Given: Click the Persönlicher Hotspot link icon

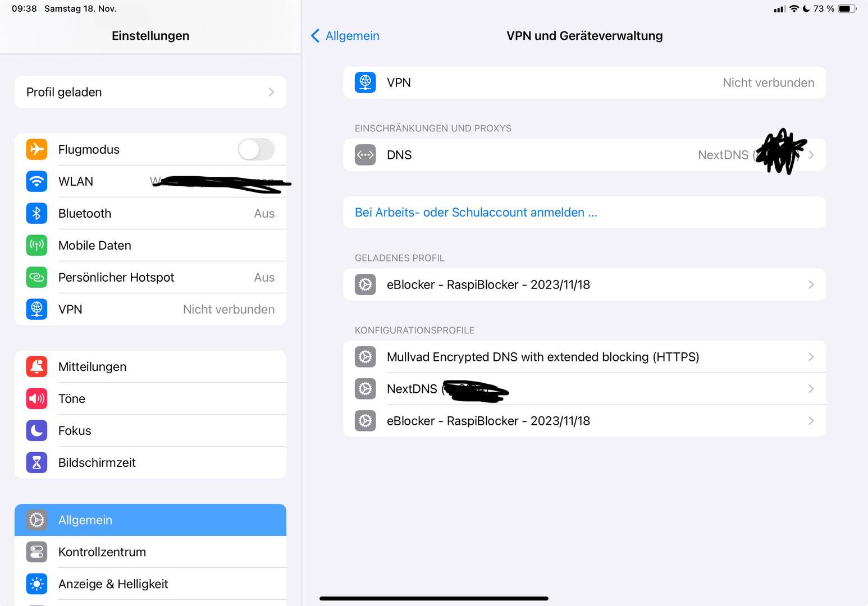Looking at the screenshot, I should pyautogui.click(x=36, y=277).
